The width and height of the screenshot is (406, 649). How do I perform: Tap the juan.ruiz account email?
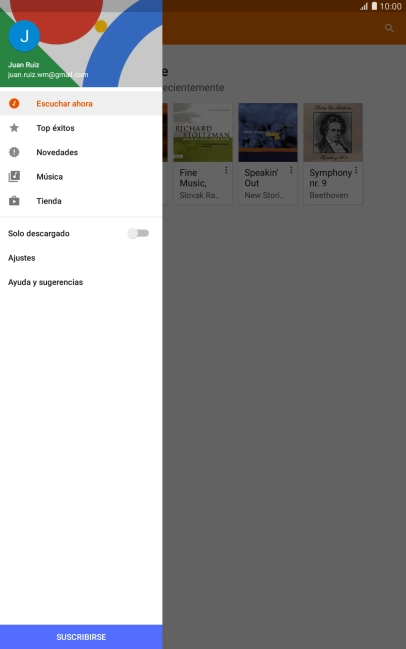(48, 75)
